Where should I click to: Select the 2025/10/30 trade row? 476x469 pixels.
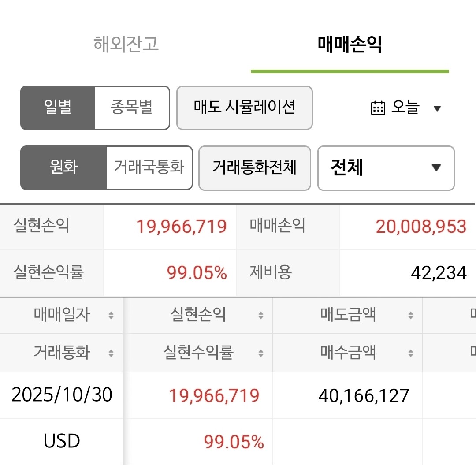(62, 395)
